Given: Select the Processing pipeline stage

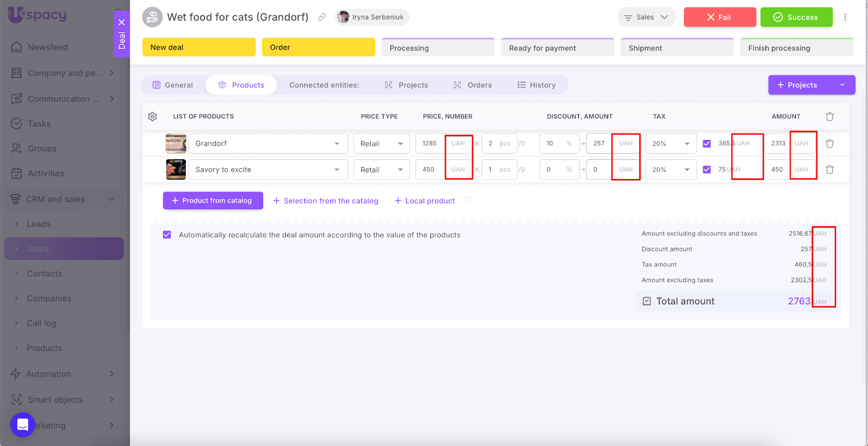Looking at the screenshot, I should tap(437, 48).
